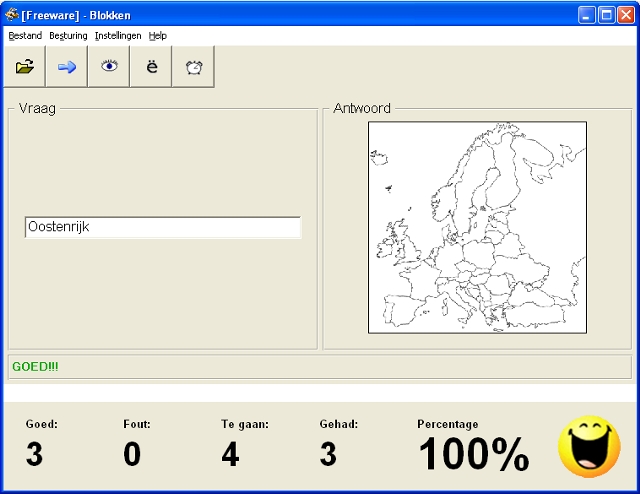Click the Europe map in Antwoord panel
The image size is (640, 494).
(x=477, y=227)
